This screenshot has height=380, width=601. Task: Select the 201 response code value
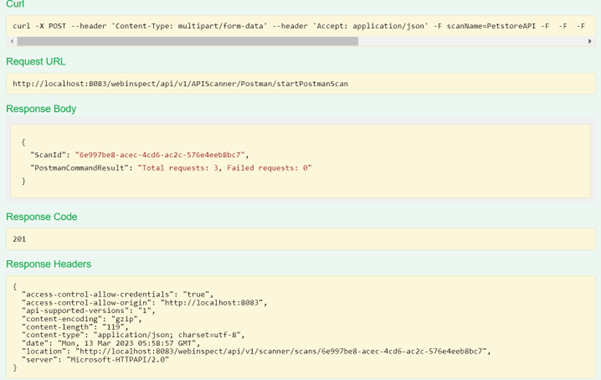[19, 239]
